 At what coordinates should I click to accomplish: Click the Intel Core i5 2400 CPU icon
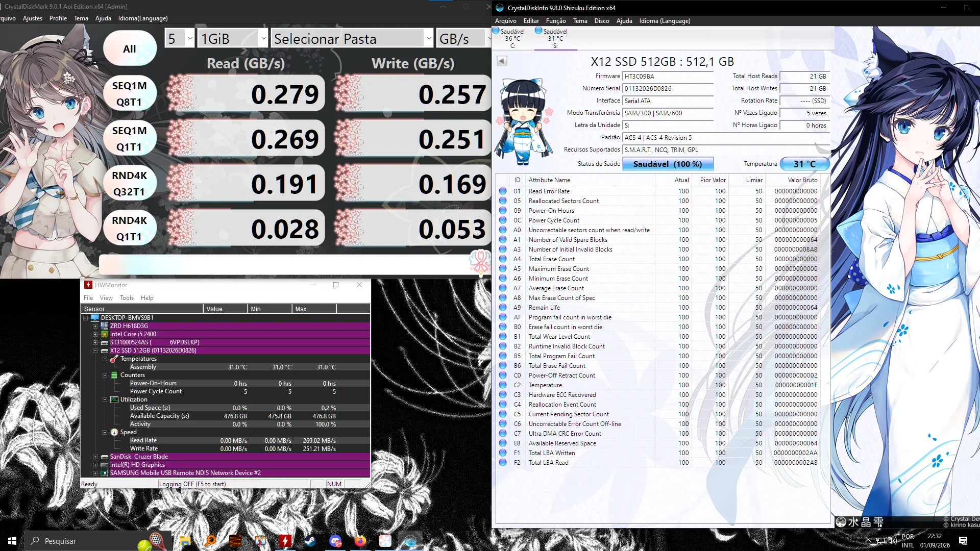(x=105, y=334)
